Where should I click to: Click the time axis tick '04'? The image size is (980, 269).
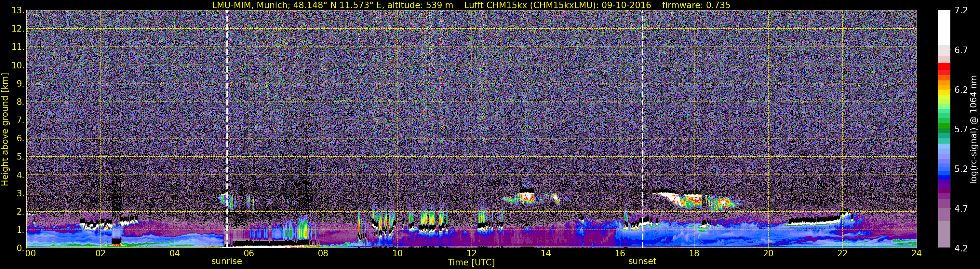pos(174,254)
